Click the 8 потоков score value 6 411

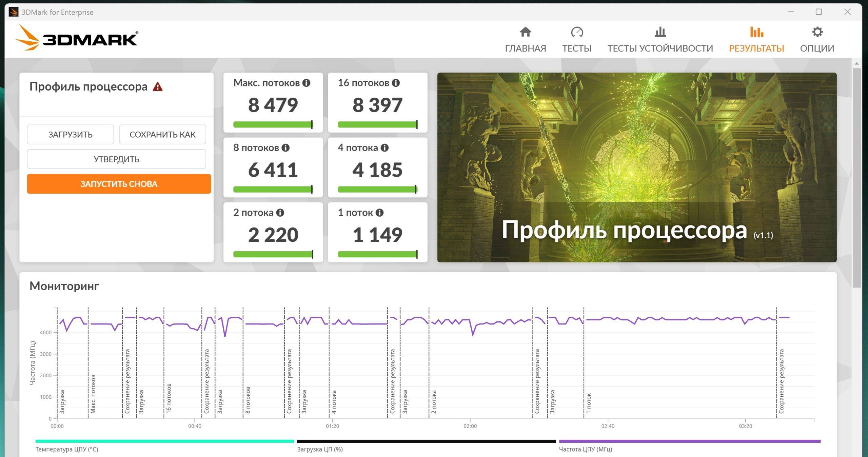[x=273, y=170]
